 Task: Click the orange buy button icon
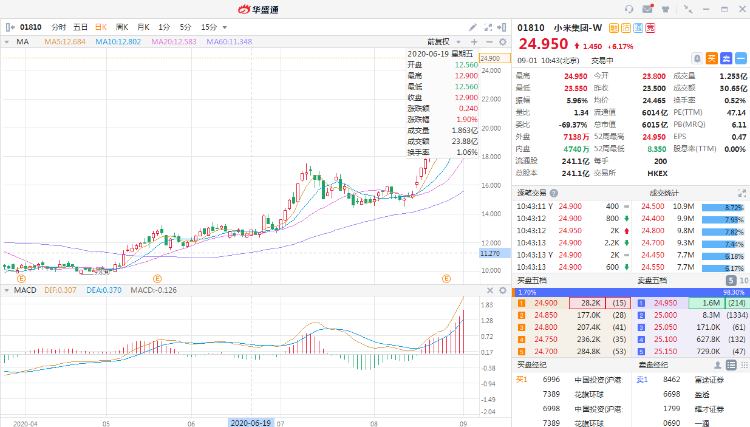coord(712,58)
